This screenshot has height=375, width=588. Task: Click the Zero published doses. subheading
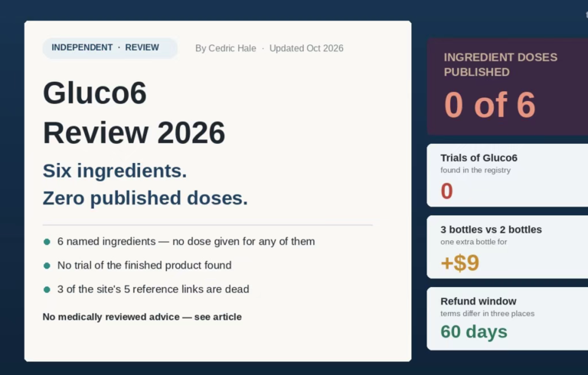click(145, 198)
